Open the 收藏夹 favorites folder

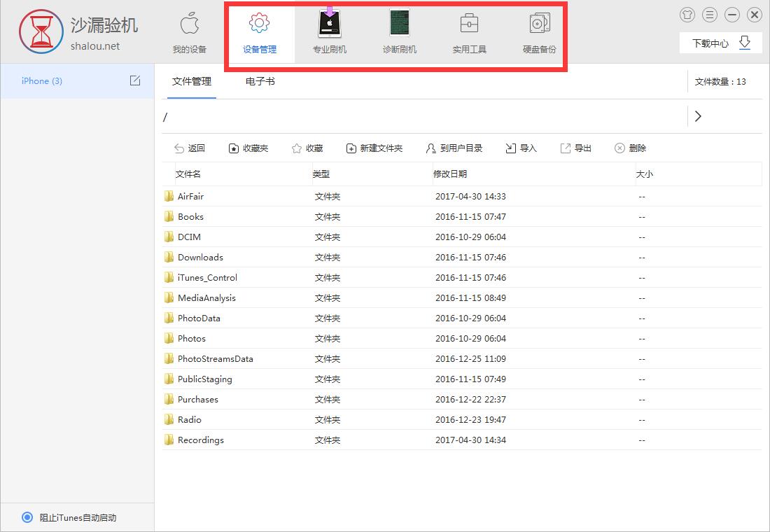pos(248,148)
